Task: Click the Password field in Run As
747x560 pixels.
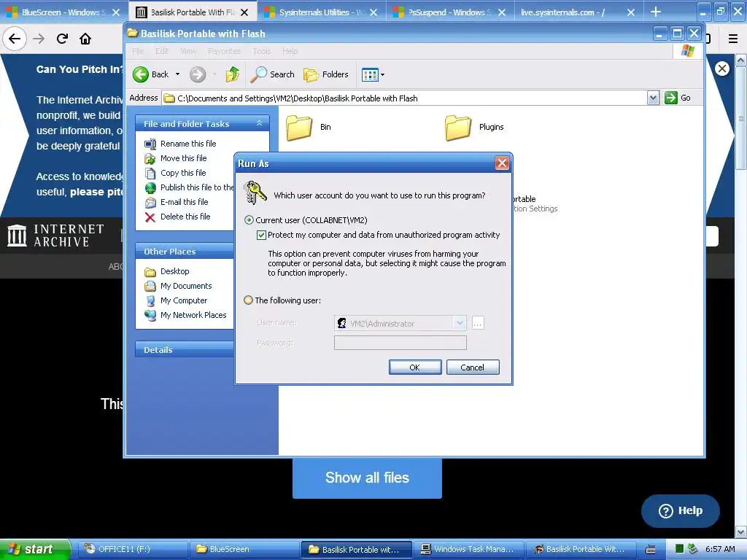Action: 400,343
